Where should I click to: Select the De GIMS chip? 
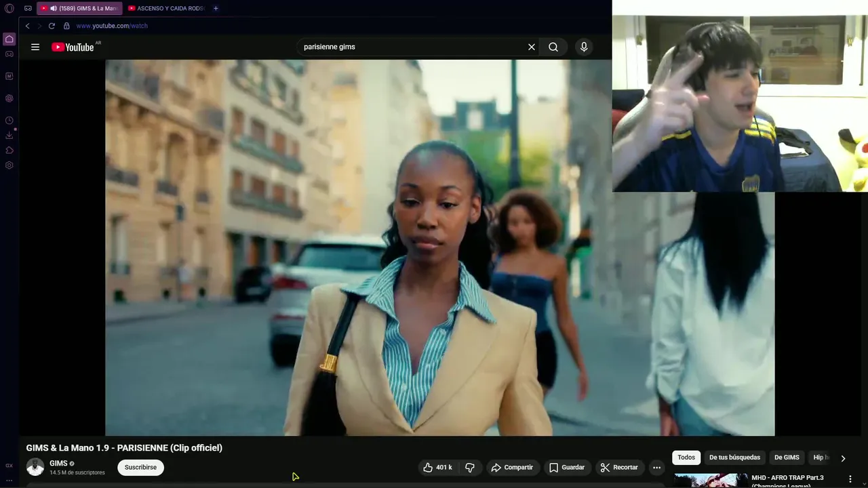point(787,457)
